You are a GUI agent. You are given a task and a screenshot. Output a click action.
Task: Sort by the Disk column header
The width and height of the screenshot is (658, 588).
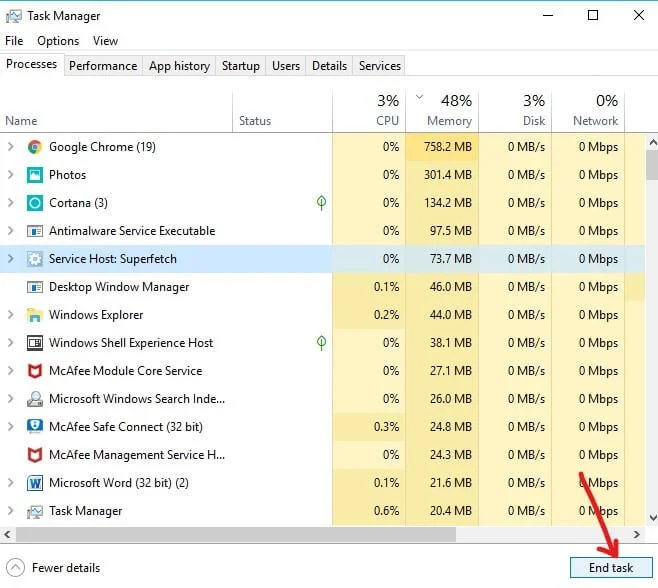[x=515, y=110]
